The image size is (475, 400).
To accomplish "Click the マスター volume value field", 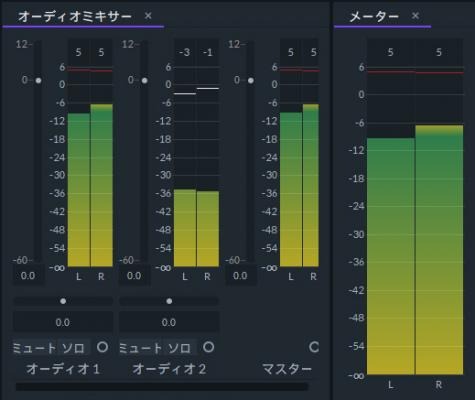I will pyautogui.click(x=241, y=276).
